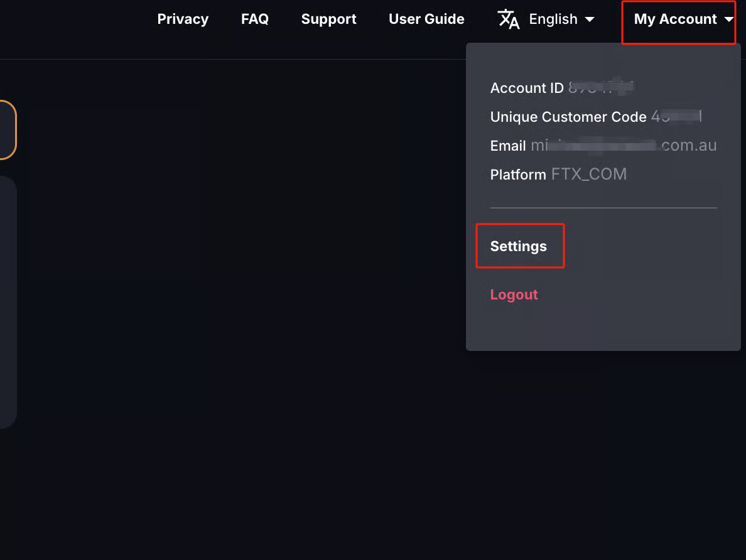Select the FTX_COM platform value
This screenshot has height=560, width=746.
point(588,175)
